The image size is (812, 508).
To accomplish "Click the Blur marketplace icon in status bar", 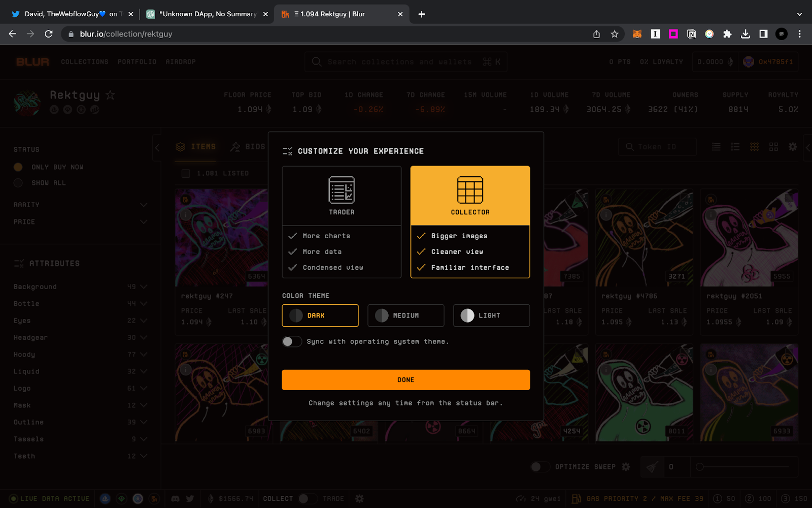I will click(x=154, y=499).
